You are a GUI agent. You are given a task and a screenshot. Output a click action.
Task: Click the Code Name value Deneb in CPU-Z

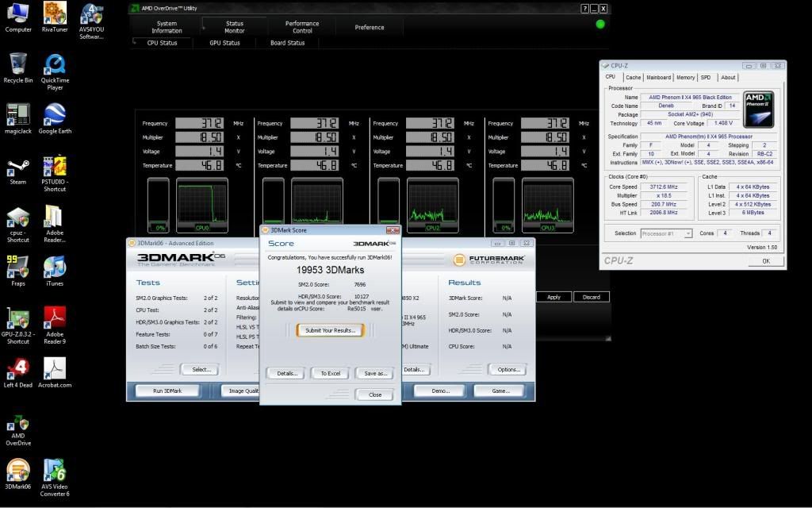pos(666,106)
